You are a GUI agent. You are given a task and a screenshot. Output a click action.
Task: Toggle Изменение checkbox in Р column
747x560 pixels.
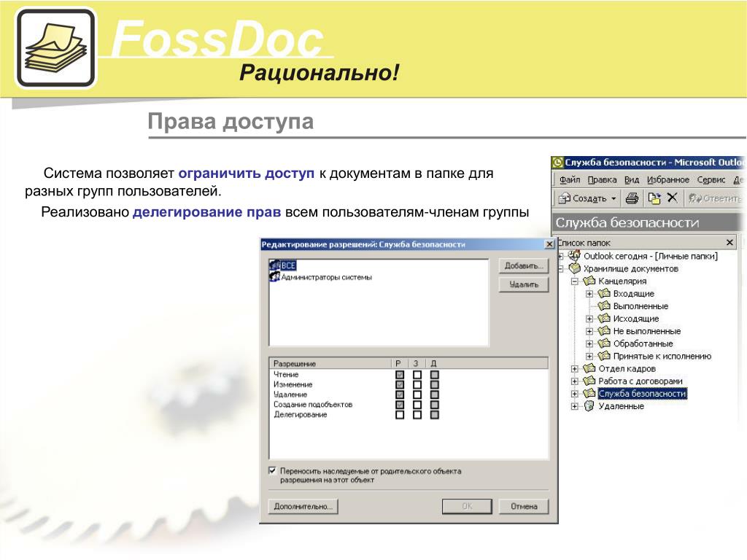coord(400,385)
